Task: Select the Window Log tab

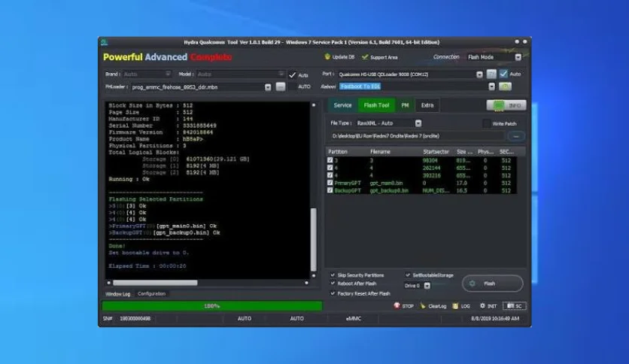Action: pyautogui.click(x=117, y=294)
